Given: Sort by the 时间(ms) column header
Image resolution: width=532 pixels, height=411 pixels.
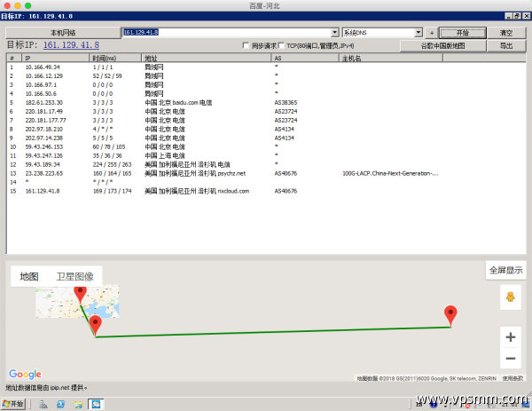Looking at the screenshot, I should [x=115, y=58].
